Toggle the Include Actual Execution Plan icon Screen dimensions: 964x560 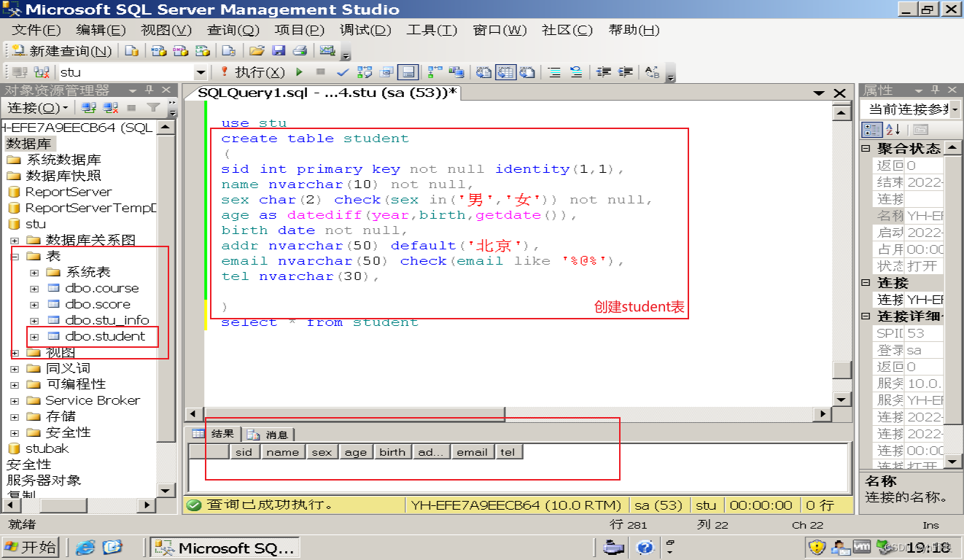pyautogui.click(x=435, y=72)
